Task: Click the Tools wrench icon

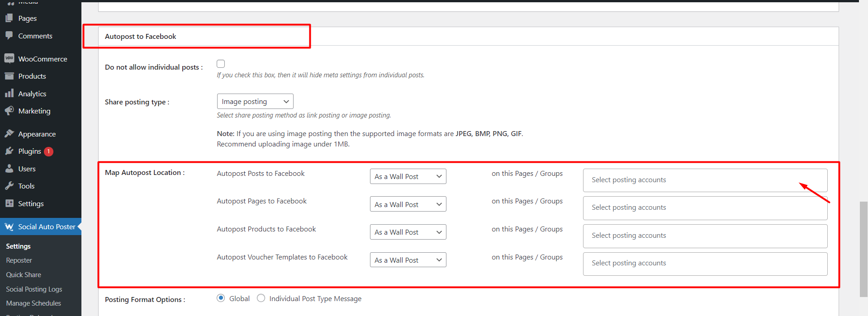Action: (x=9, y=186)
